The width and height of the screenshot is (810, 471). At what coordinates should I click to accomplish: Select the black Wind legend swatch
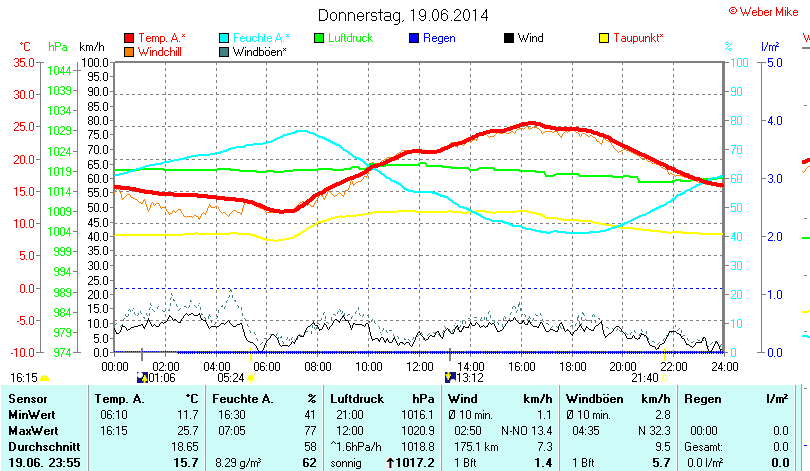[x=510, y=38]
